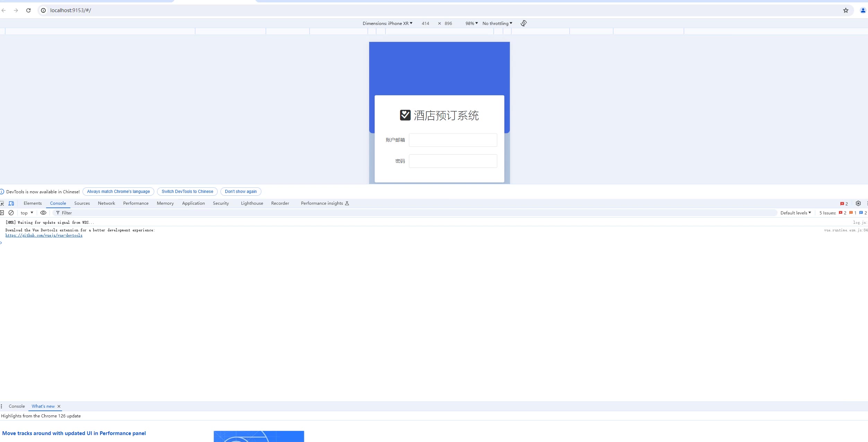The image size is (868, 442).
Task: Toggle the device toolbar icon
Action: coord(11,203)
